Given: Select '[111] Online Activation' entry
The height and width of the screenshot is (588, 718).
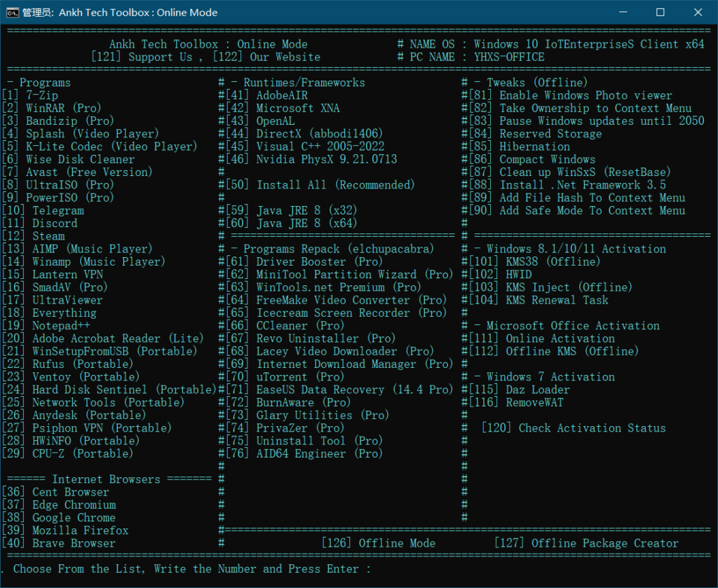Looking at the screenshot, I should (x=541, y=339).
